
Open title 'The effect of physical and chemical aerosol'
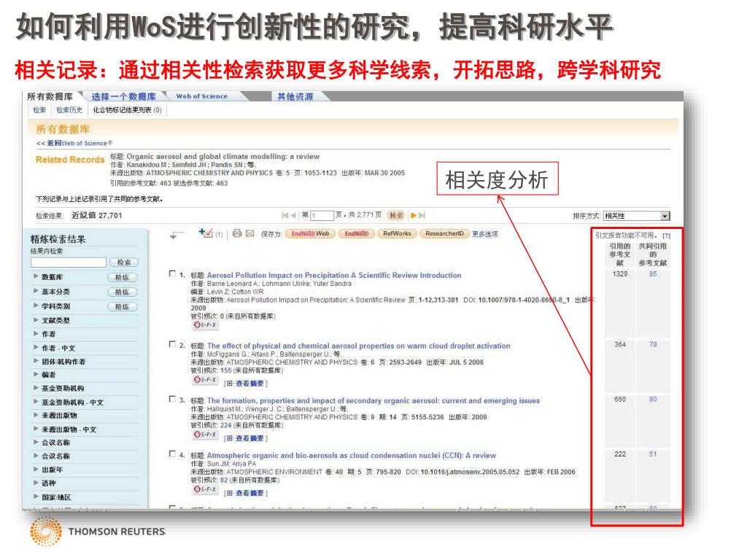pyautogui.click(x=358, y=346)
